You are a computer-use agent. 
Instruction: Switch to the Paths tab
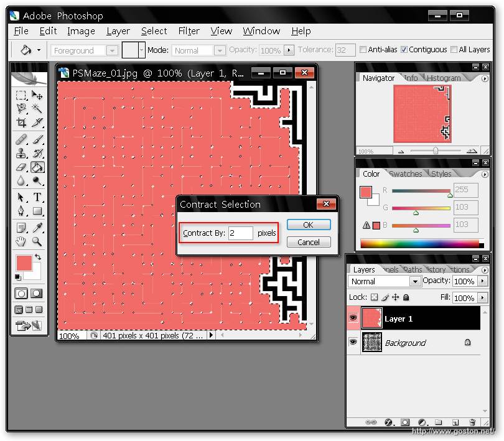pos(413,269)
